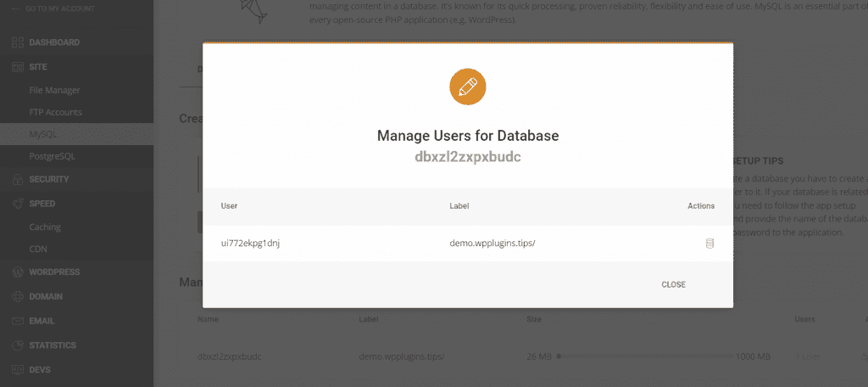Screen dimensions: 868x387
Task: Collapse the SITE section in sidebar
Action: coord(38,67)
